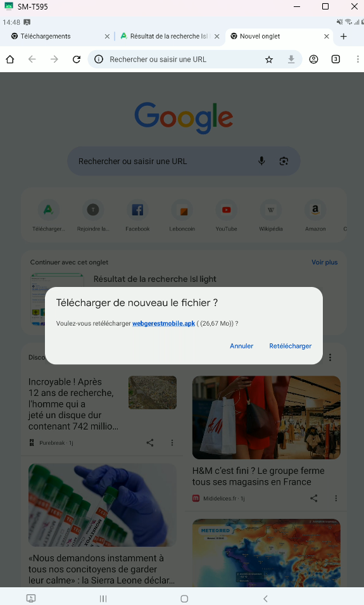Image resolution: width=364 pixels, height=605 pixels.
Task: Open Chrome three-dot overflow menu
Action: (x=358, y=59)
